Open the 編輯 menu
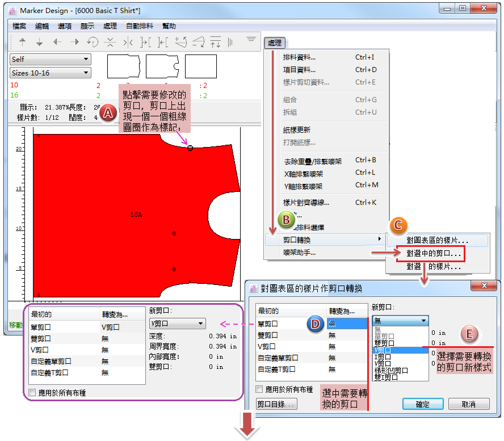 pos(42,26)
